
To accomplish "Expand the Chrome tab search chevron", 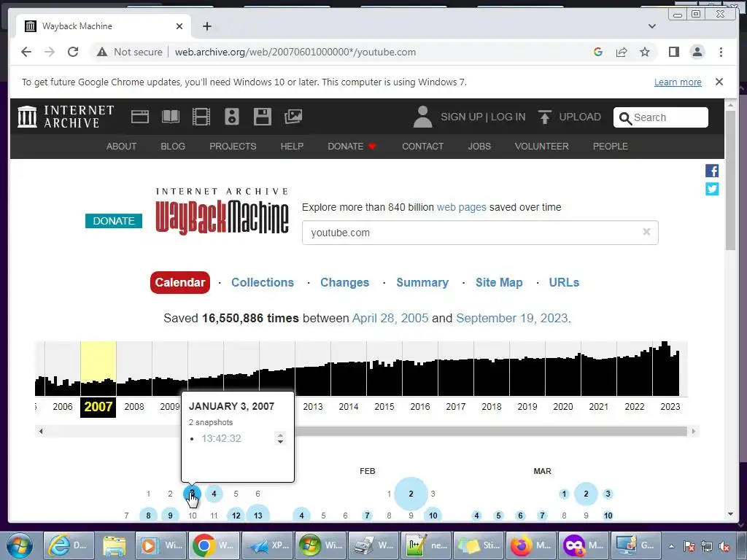I will pyautogui.click(x=652, y=26).
